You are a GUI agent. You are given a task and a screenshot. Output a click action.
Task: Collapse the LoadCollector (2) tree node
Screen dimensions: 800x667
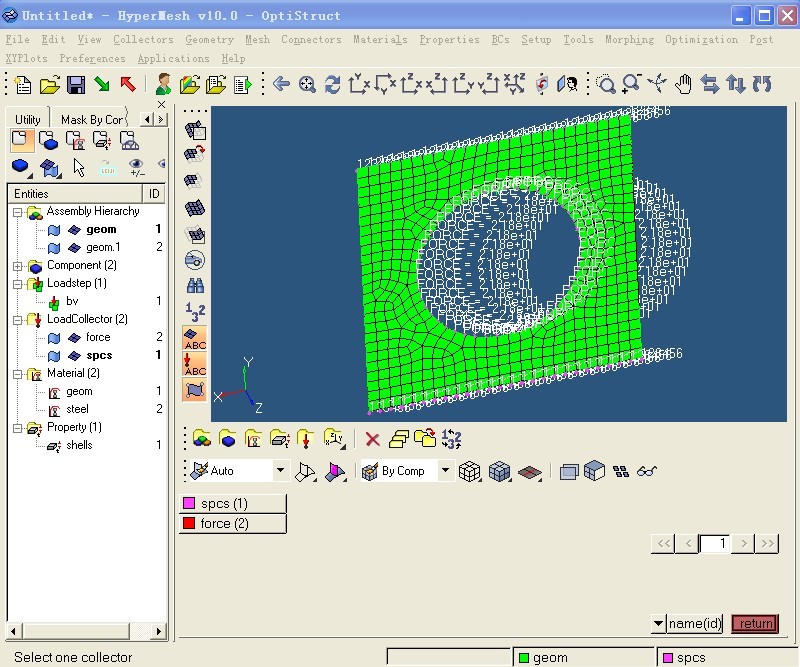pyautogui.click(x=18, y=320)
